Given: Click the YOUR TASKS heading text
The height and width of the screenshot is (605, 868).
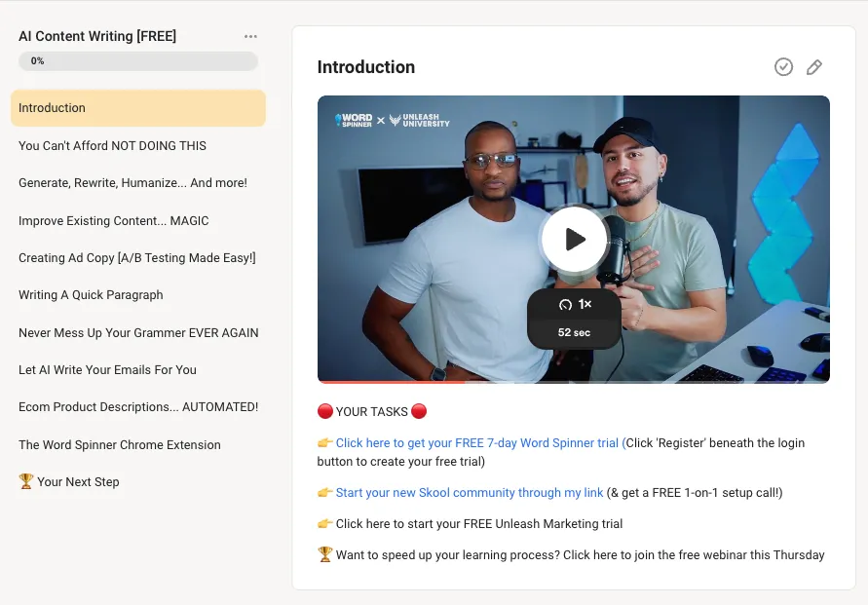Looking at the screenshot, I should point(371,412).
